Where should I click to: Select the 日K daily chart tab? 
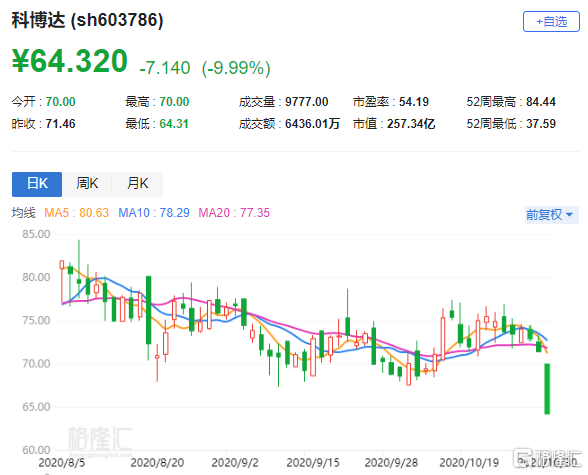tap(37, 184)
